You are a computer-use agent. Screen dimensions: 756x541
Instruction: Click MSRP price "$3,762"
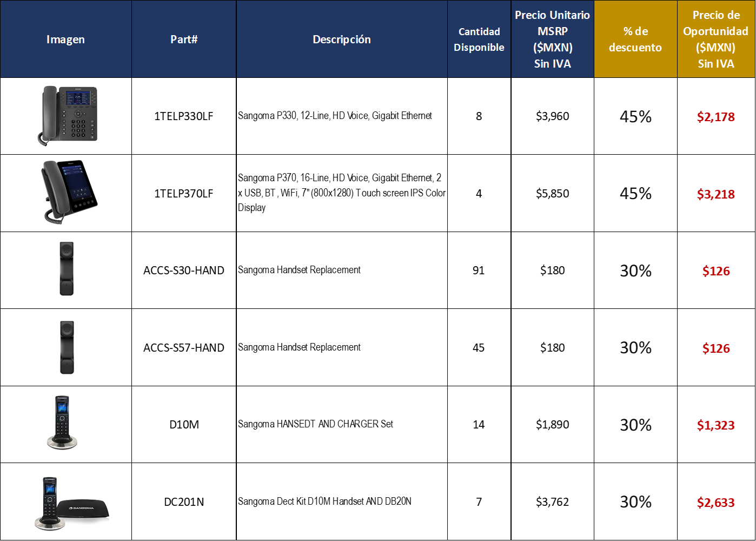click(x=552, y=502)
